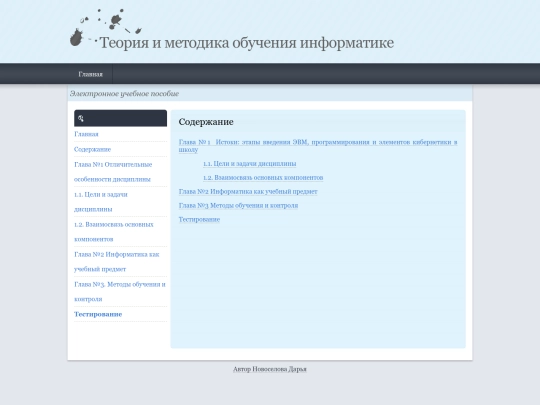Open content link Глава №1 Истоки: этапы введения ЭВМ
Image resolution: width=540 pixels, height=405 pixels.
[x=318, y=146]
